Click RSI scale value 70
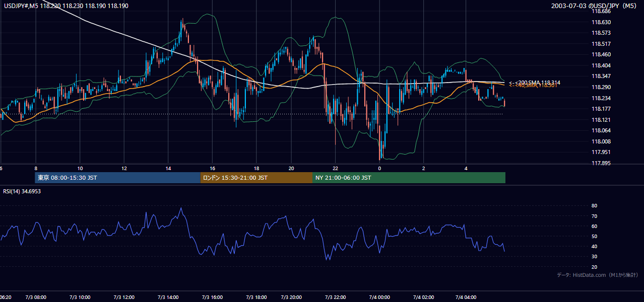The height and width of the screenshot is (302, 644). [x=594, y=216]
